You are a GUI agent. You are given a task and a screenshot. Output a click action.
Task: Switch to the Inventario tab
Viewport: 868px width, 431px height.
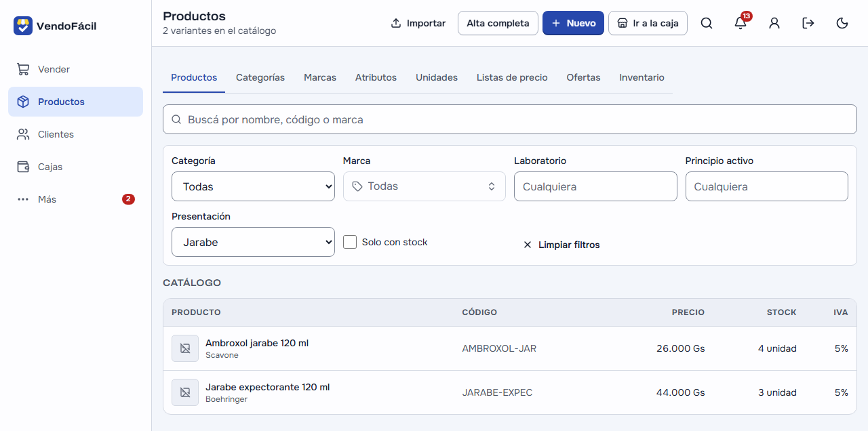642,77
